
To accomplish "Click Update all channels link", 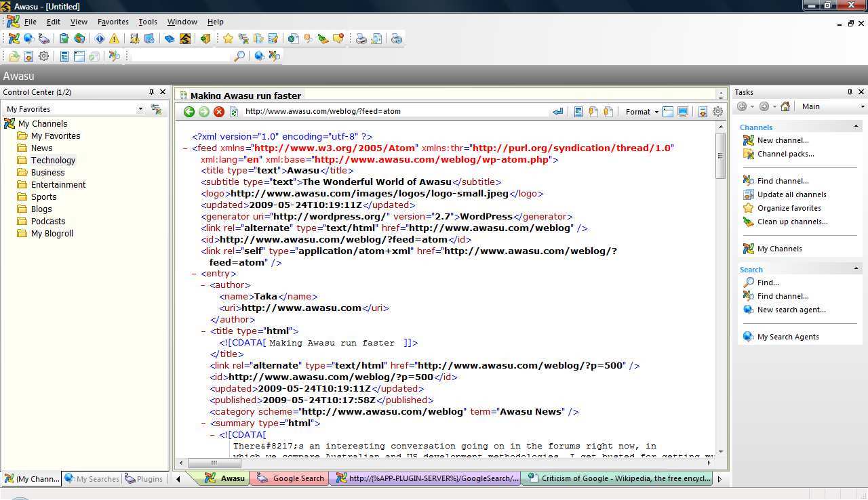I will click(791, 194).
